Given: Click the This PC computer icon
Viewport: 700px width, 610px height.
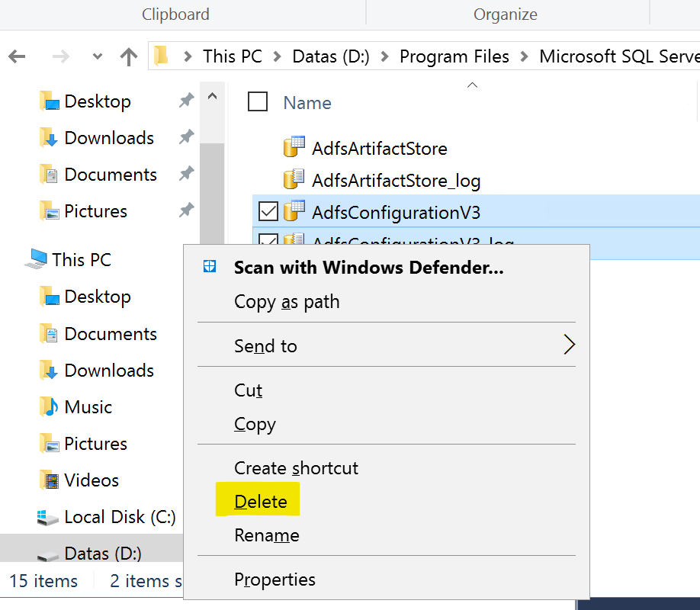Looking at the screenshot, I should pos(36,258).
